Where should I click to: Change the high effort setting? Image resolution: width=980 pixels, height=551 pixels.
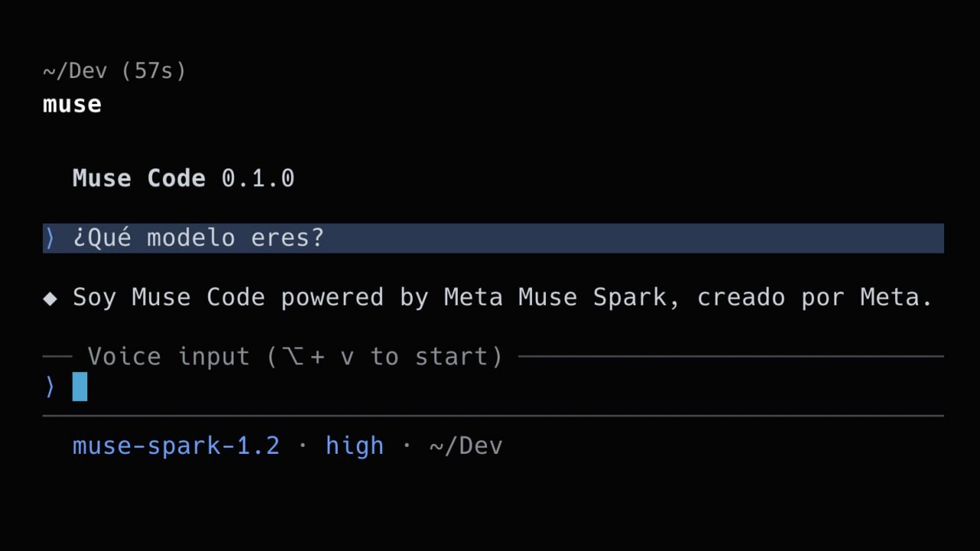tap(354, 445)
